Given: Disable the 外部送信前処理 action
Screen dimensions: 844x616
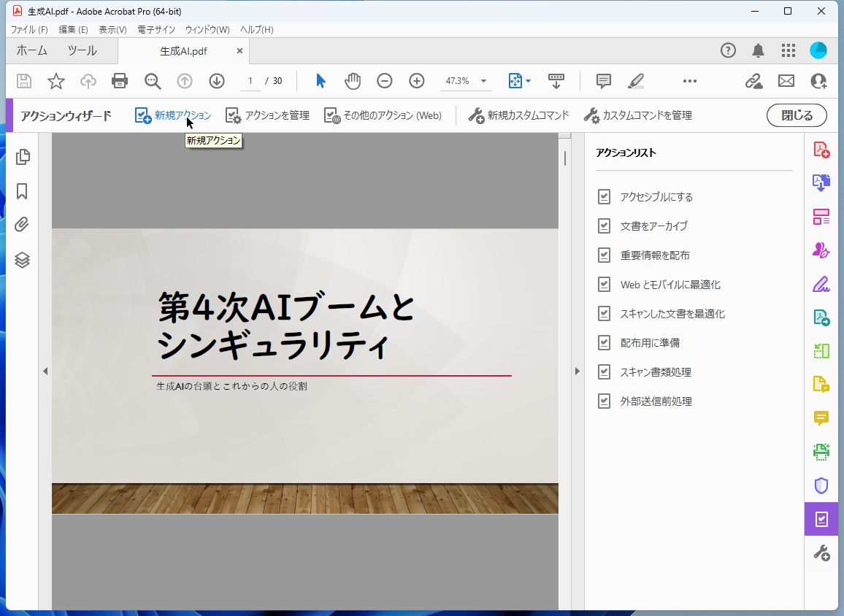Looking at the screenshot, I should [x=605, y=401].
